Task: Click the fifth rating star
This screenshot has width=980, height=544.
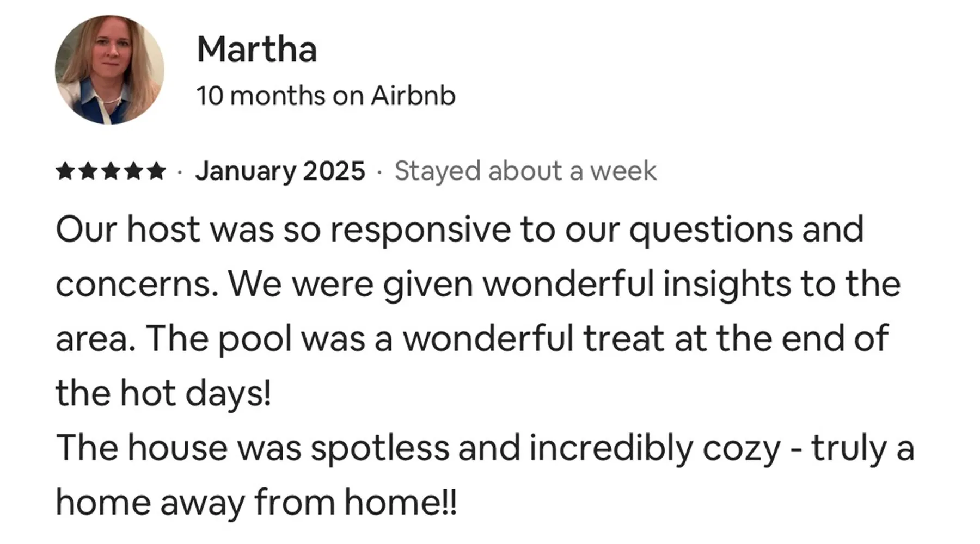Action: click(156, 171)
